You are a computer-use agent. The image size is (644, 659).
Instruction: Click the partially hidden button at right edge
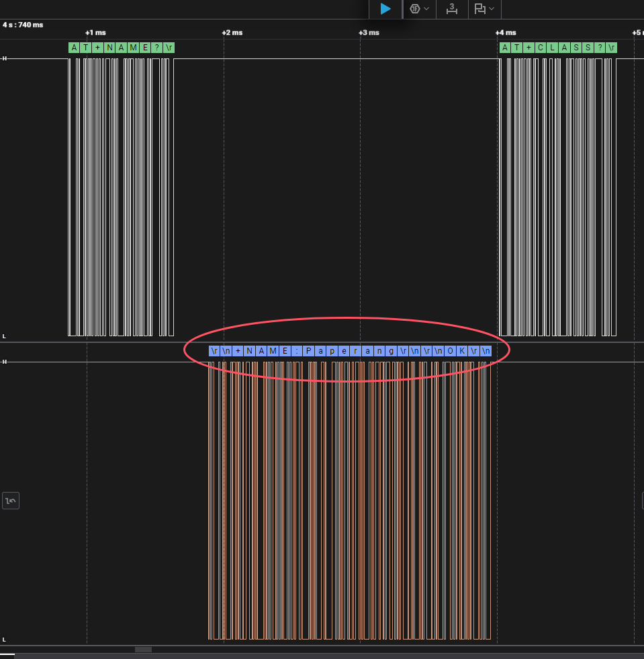point(641,501)
